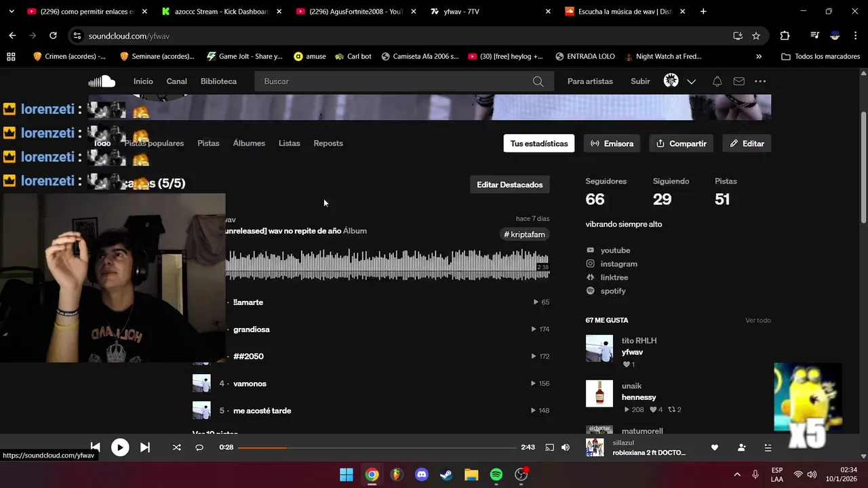Open the play queue list icon
The height and width of the screenshot is (488, 868).
[x=768, y=447]
